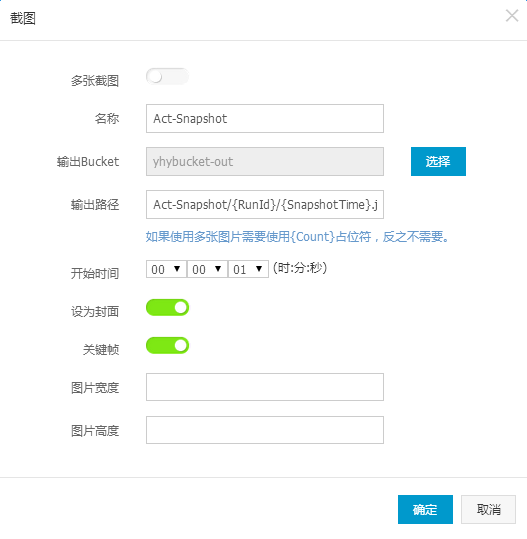Expand the seconds dropdown showing 01

tap(248, 269)
